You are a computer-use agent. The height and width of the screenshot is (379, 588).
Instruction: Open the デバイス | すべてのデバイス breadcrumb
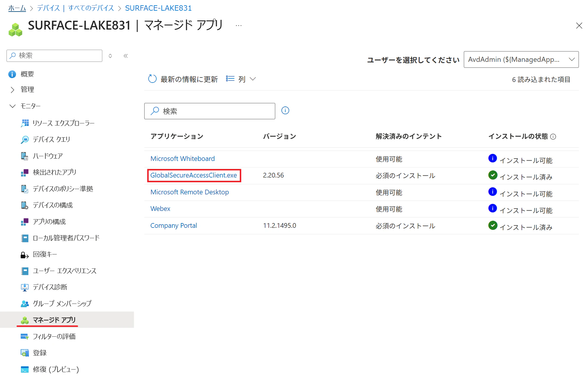75,8
